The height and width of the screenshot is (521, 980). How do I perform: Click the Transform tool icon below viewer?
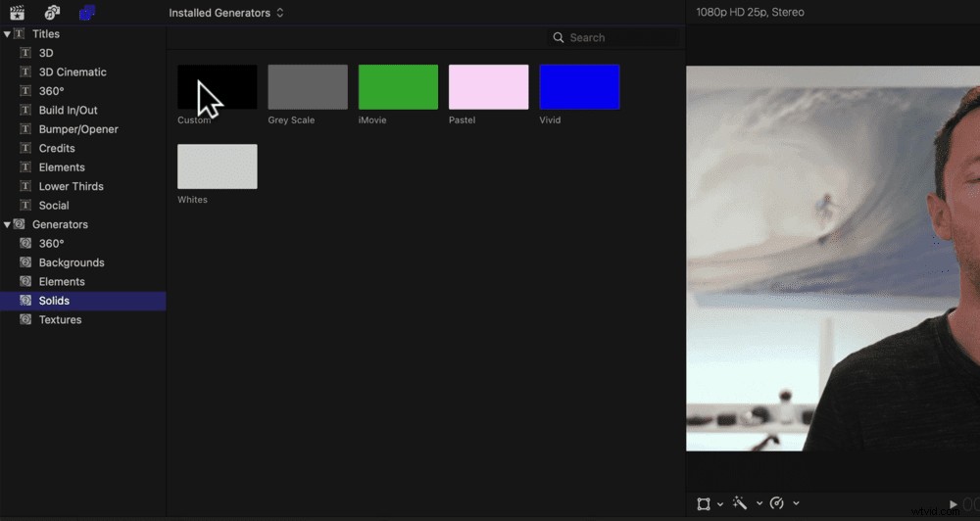(704, 503)
